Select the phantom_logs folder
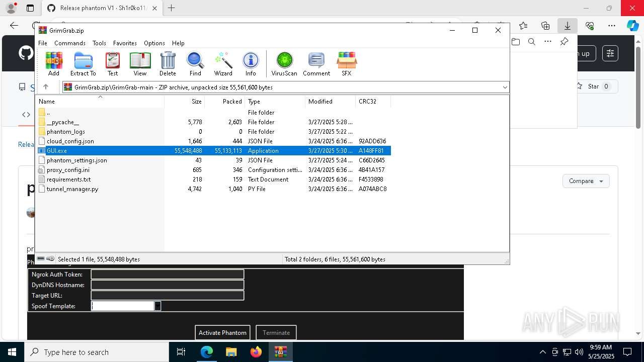Viewport: 644px width, 362px height. [214, 132]
